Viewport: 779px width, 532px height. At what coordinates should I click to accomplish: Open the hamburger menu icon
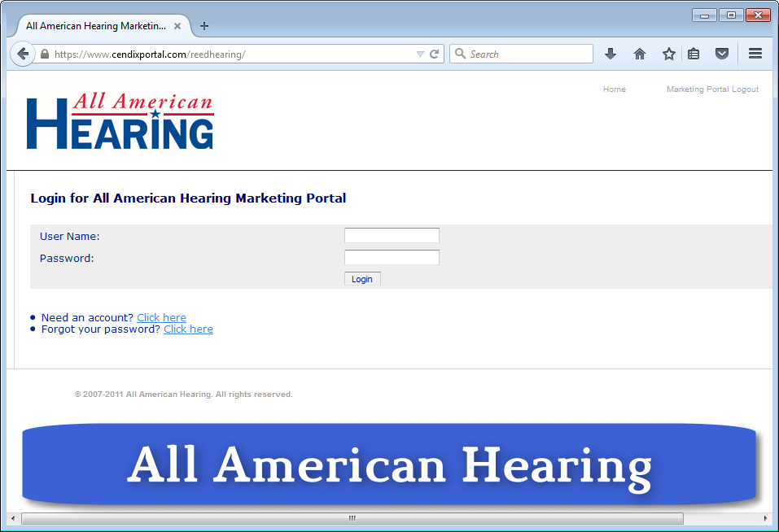pos(755,54)
